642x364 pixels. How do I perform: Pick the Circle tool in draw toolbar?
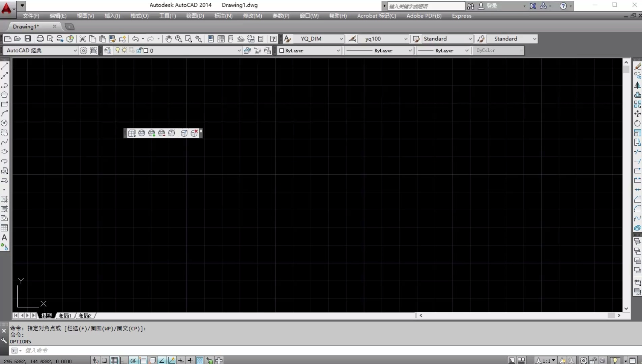pos(4,123)
